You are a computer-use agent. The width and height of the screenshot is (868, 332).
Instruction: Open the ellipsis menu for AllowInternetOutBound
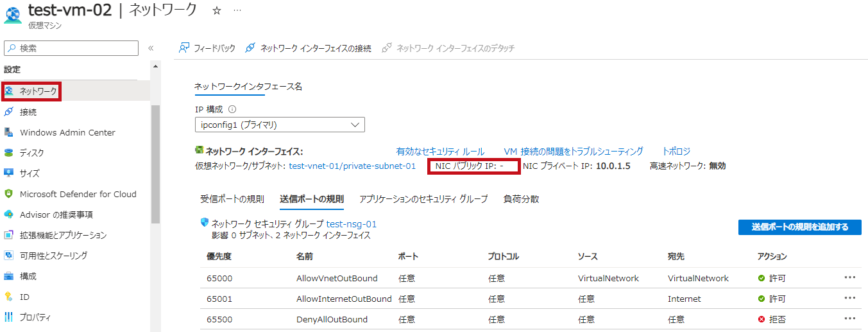pos(850,299)
